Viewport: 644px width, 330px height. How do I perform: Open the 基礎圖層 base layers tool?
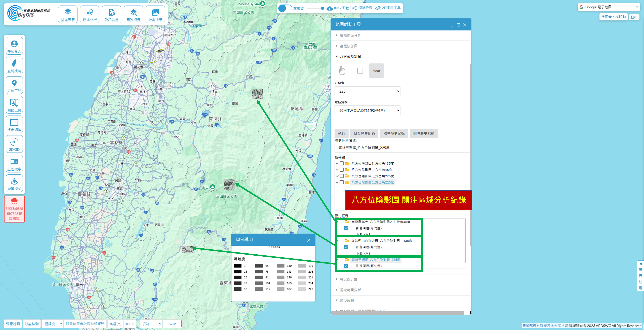click(x=68, y=15)
